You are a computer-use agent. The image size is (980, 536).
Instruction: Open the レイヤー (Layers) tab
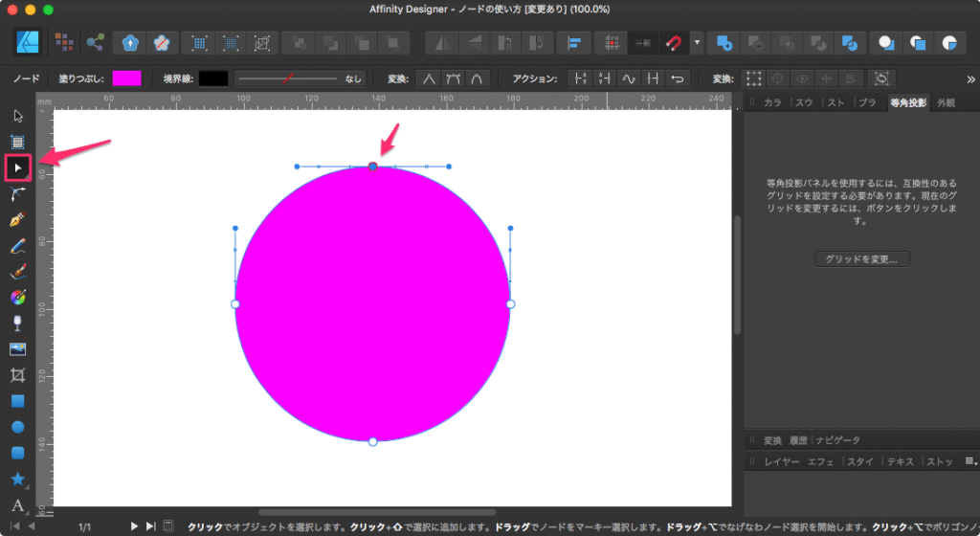pyautogui.click(x=782, y=462)
